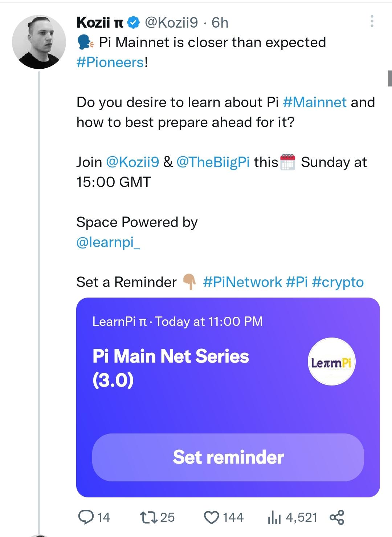View tweet analytics bar chart icon
This screenshot has width=392, height=537.
click(274, 517)
